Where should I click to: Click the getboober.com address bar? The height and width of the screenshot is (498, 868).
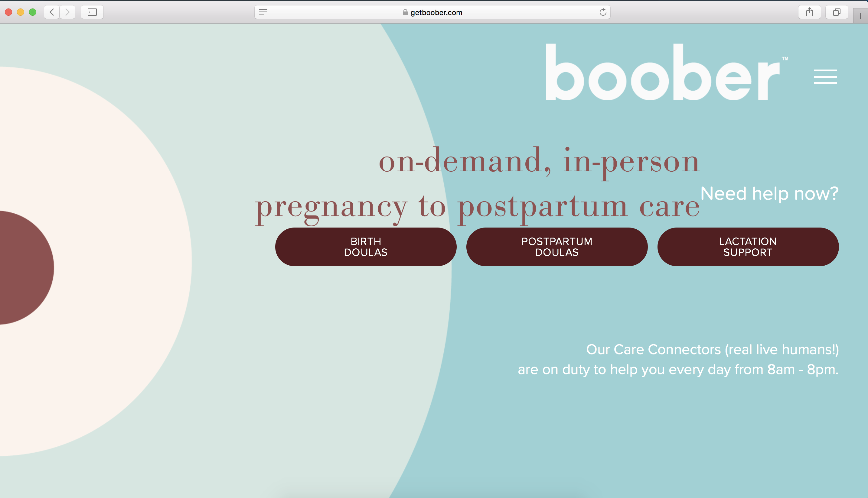point(432,12)
